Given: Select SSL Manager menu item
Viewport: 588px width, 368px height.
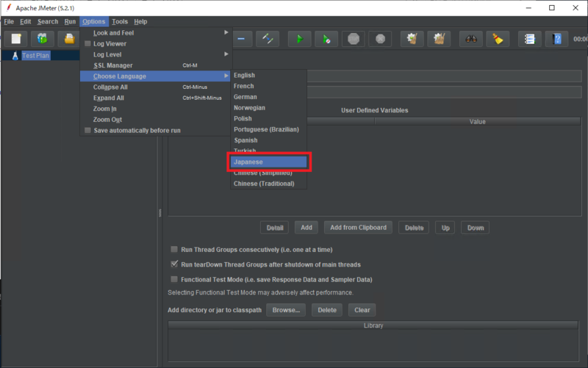Looking at the screenshot, I should pyautogui.click(x=155, y=65).
